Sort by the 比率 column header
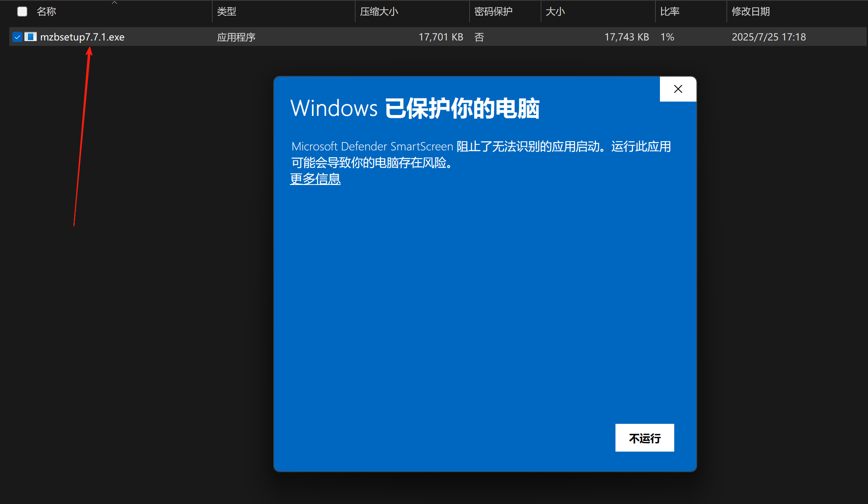This screenshot has height=504, width=868. point(670,12)
